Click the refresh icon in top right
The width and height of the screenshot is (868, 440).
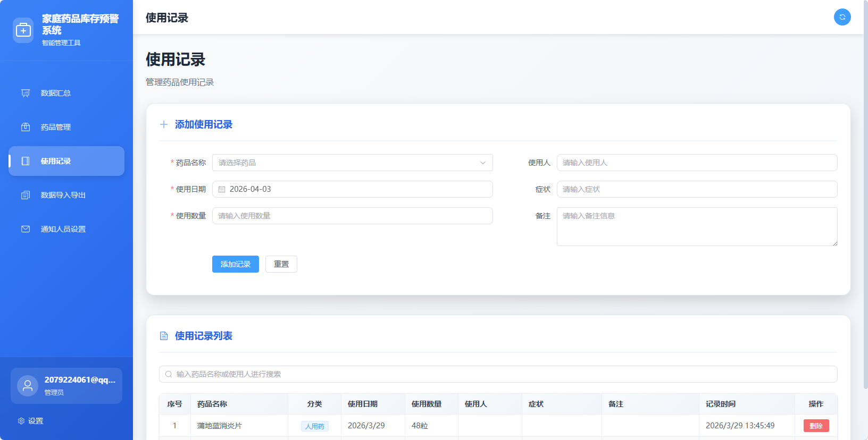(842, 17)
